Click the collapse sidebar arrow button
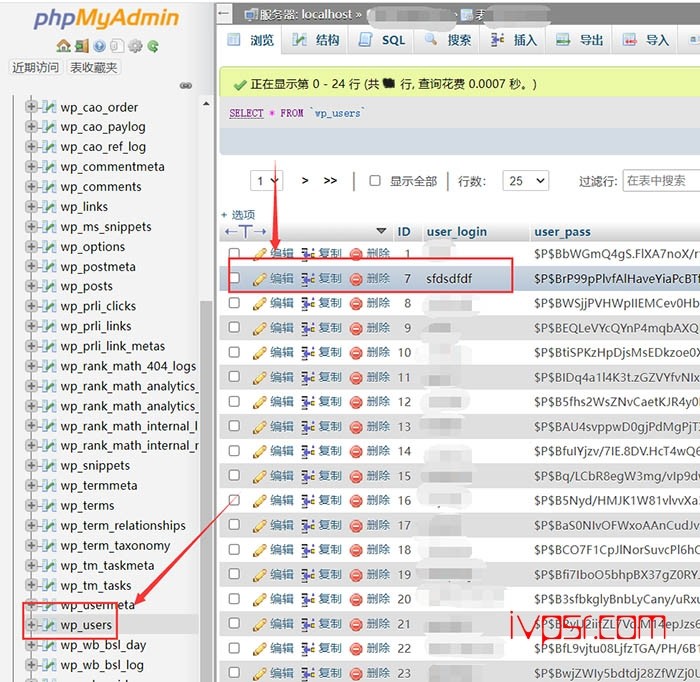Viewport: 700px width, 682px height. (224, 14)
